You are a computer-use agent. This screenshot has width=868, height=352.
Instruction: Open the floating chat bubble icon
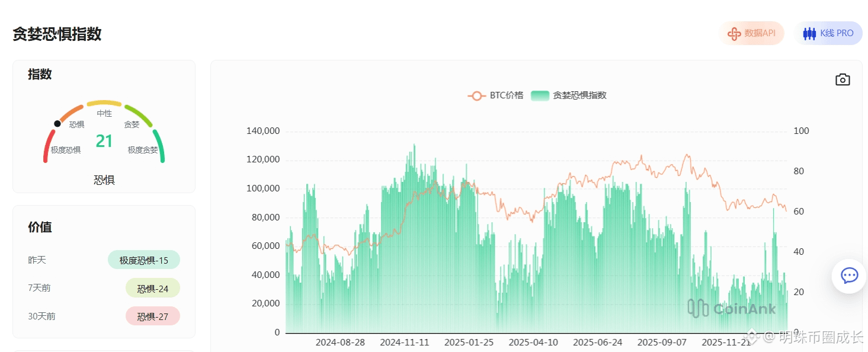(x=849, y=276)
